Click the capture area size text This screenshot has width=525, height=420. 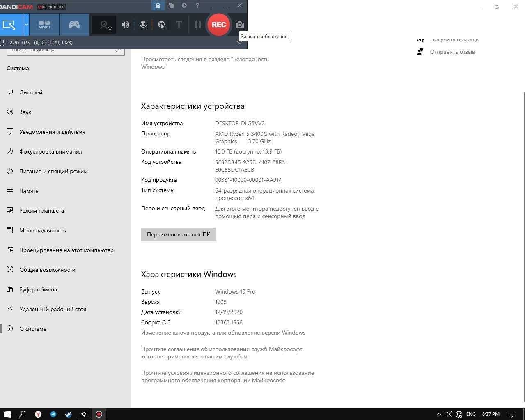(40, 43)
